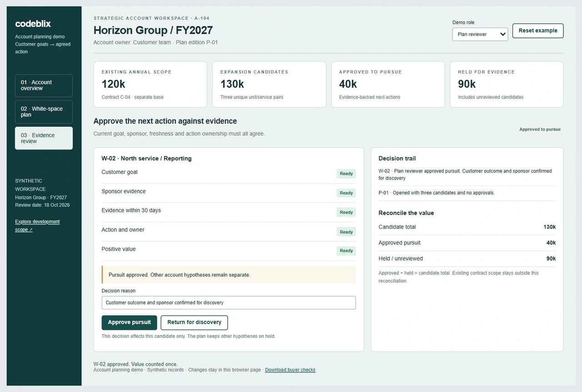The width and height of the screenshot is (582, 392).
Task: Select the Expansion candidates card
Action: point(269,84)
